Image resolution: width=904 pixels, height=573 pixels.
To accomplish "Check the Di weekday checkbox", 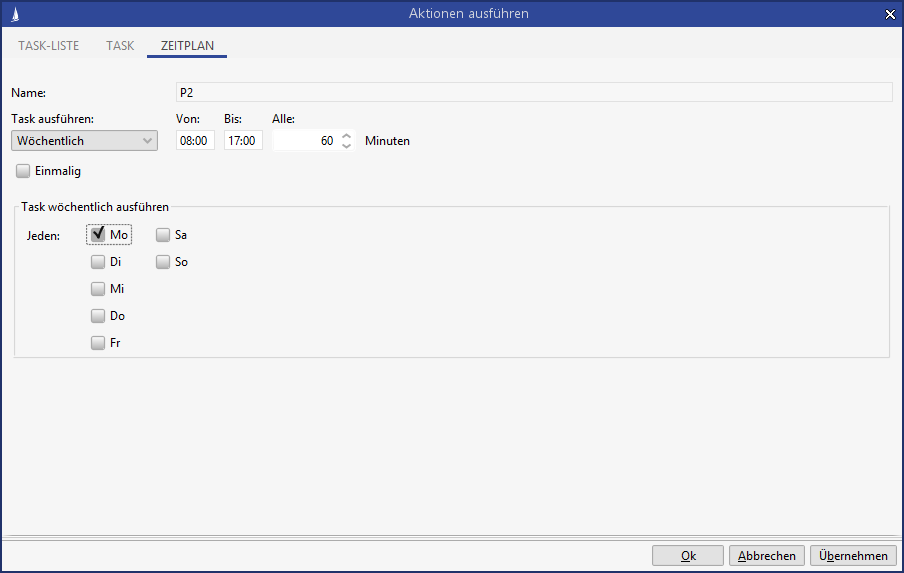I will pyautogui.click(x=98, y=262).
